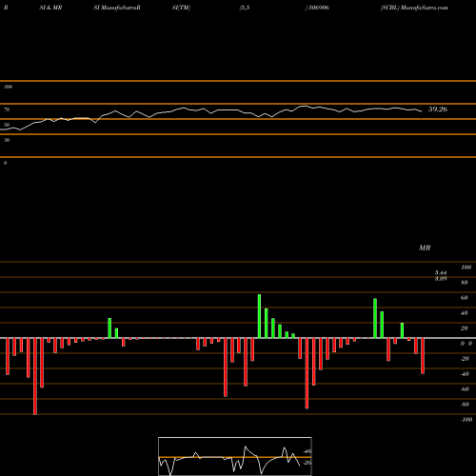476x476 pixels.
Task: Click the RSI value 59.26 label
Action: (438, 109)
